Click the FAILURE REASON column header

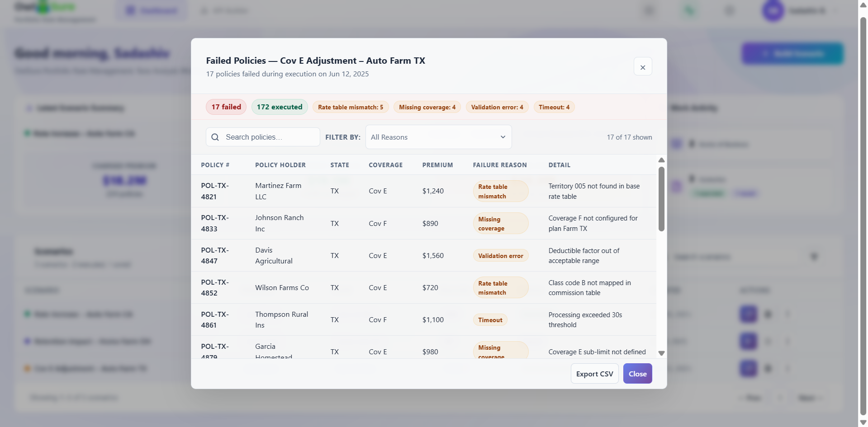point(500,165)
